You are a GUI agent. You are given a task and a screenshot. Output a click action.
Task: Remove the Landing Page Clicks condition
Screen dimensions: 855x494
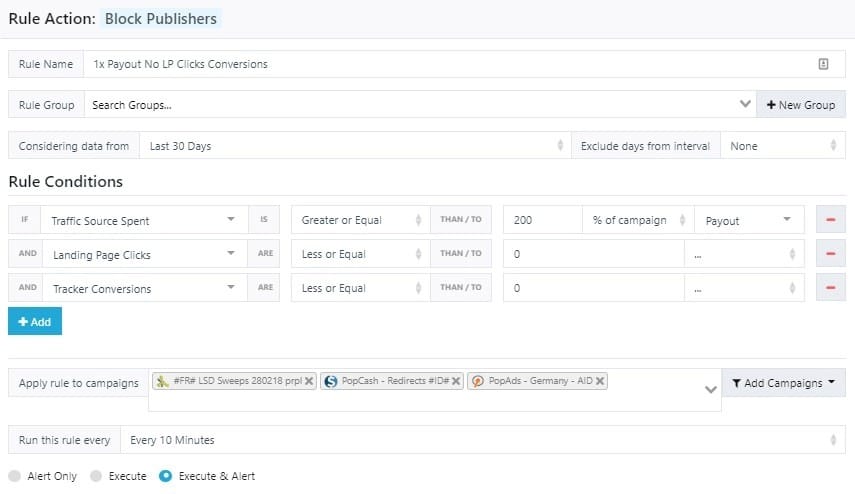tap(830, 254)
